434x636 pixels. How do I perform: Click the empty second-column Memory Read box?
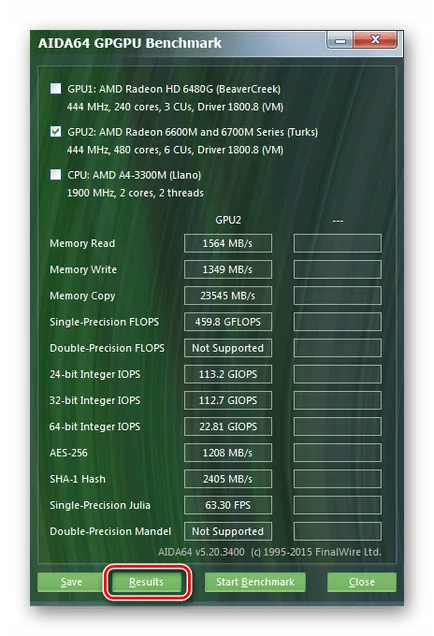click(x=337, y=243)
